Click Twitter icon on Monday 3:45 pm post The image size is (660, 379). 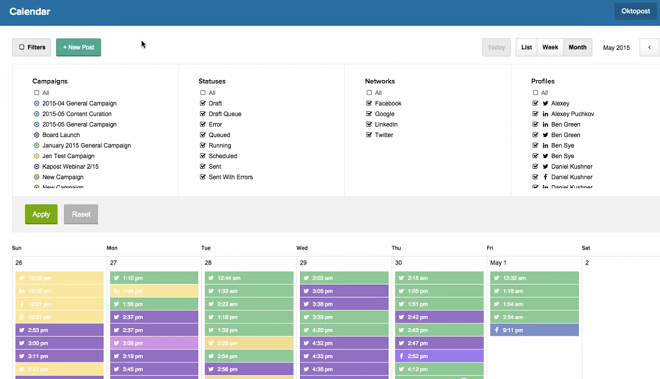(117, 369)
